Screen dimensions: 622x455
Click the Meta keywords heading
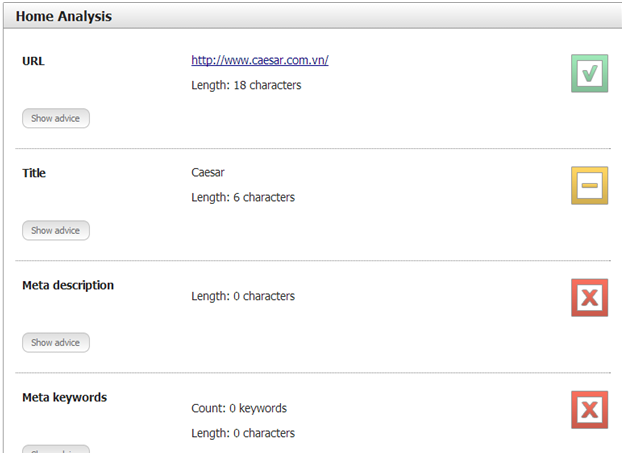click(64, 397)
